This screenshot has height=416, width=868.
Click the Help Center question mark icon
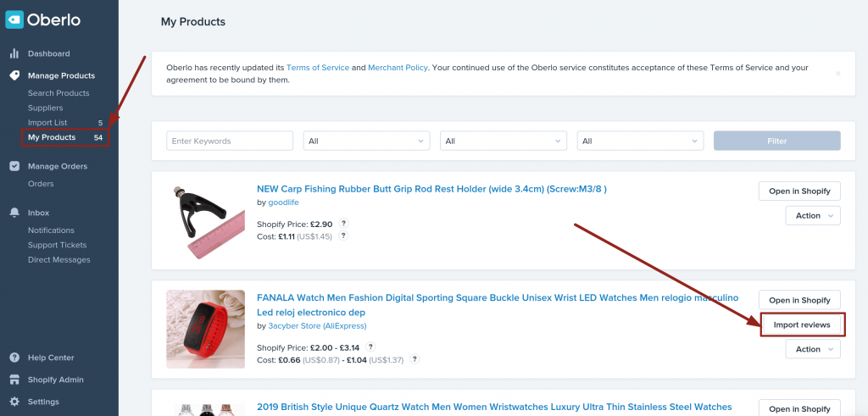click(14, 358)
